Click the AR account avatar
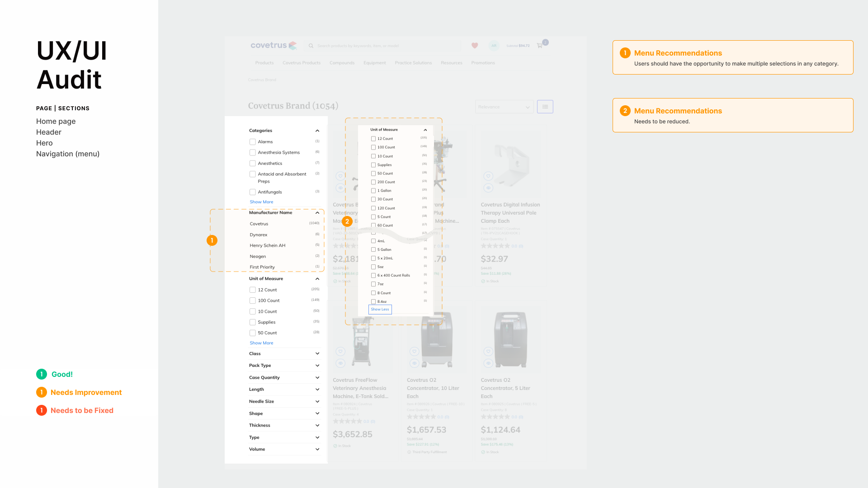 494,45
